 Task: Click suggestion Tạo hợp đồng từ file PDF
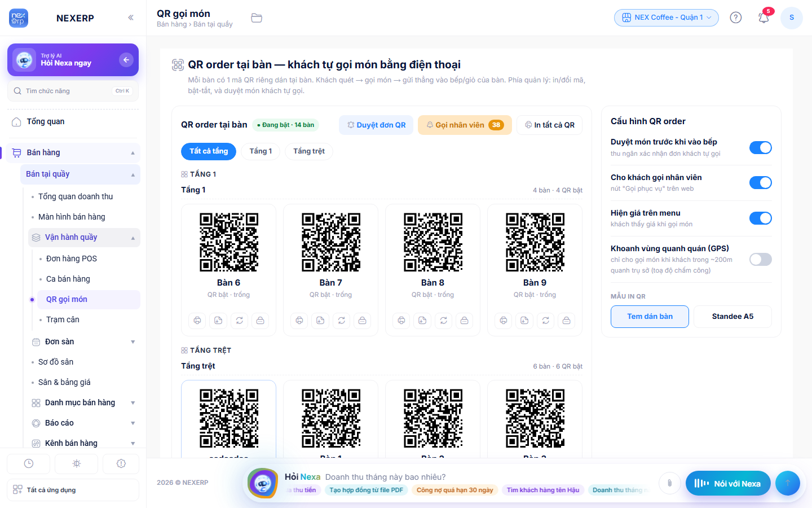(367, 490)
